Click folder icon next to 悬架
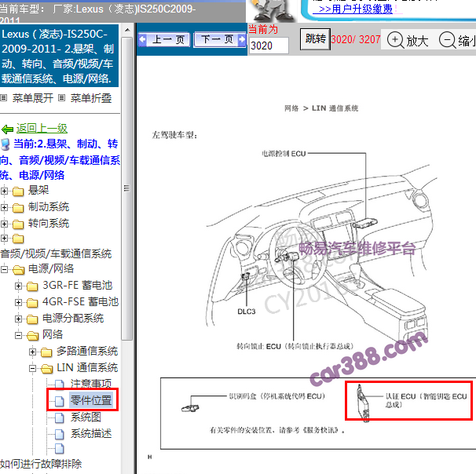 click(x=18, y=191)
